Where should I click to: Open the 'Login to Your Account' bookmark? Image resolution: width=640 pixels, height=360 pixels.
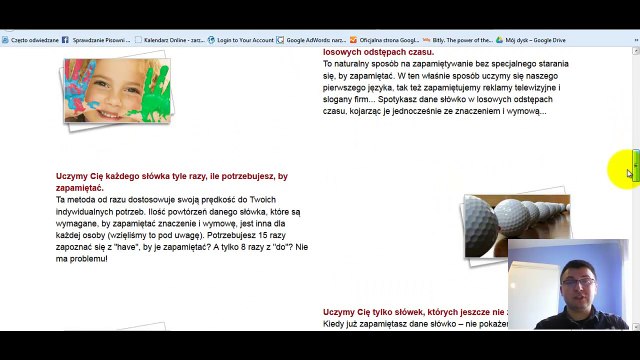pos(241,40)
